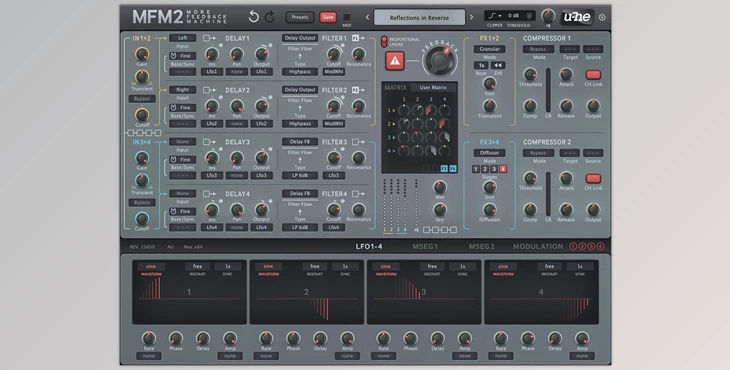
Task: Click Filter1 F1 routing icon
Action: [x=358, y=38]
